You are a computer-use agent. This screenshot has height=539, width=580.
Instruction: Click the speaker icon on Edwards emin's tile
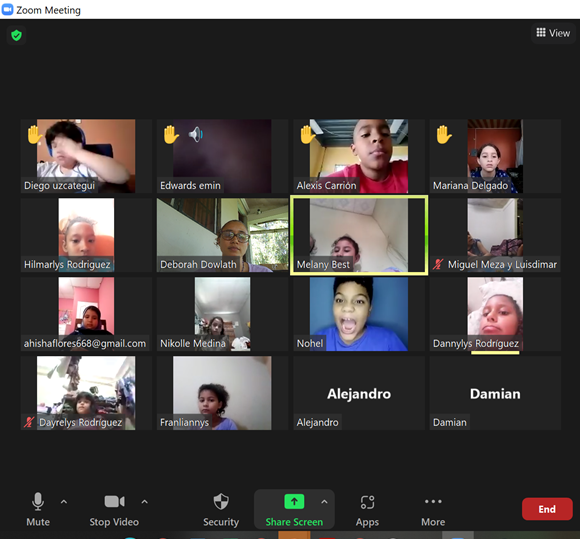[x=196, y=134]
